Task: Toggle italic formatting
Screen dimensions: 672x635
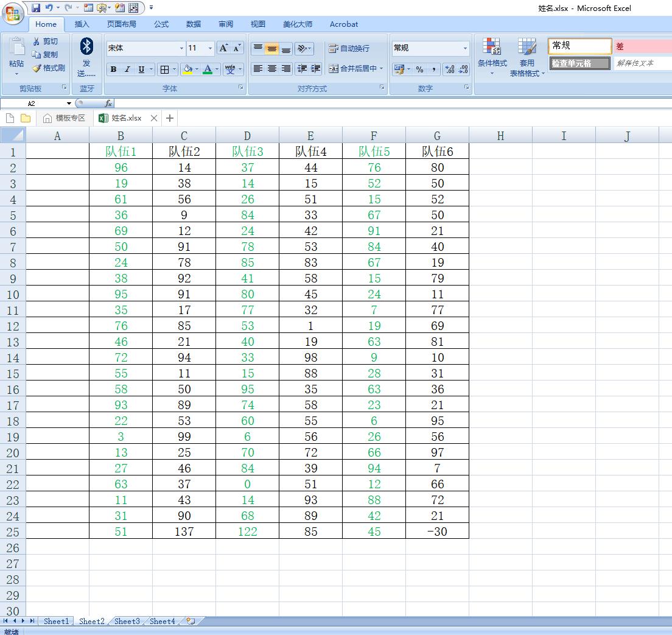Action: [x=127, y=69]
